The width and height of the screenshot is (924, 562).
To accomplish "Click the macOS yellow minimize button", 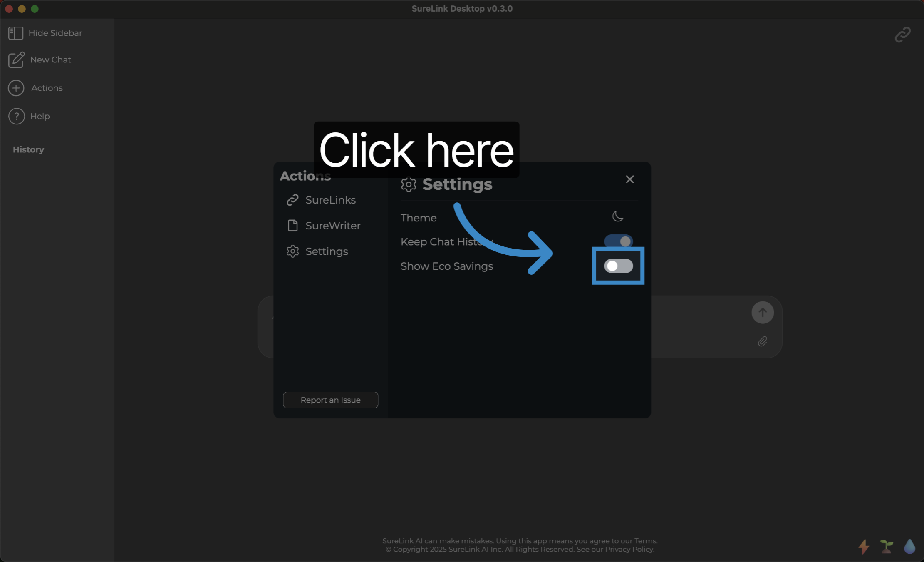I will tap(22, 9).
